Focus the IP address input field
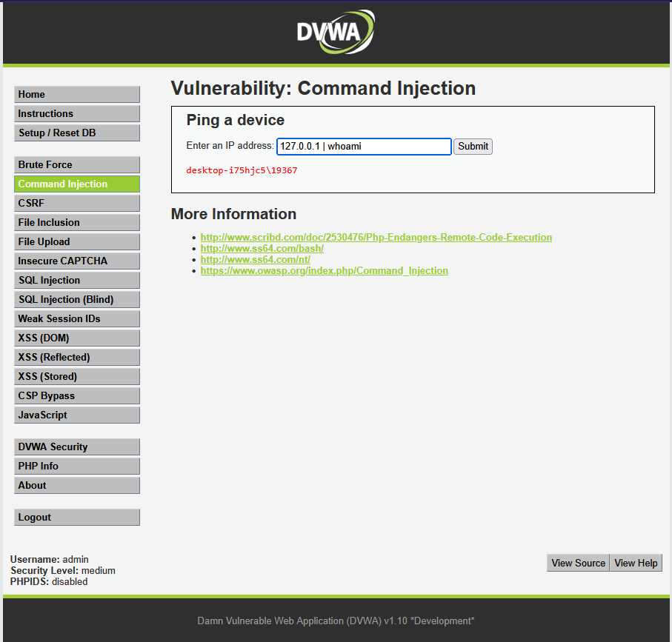The height and width of the screenshot is (642, 672). (x=364, y=147)
